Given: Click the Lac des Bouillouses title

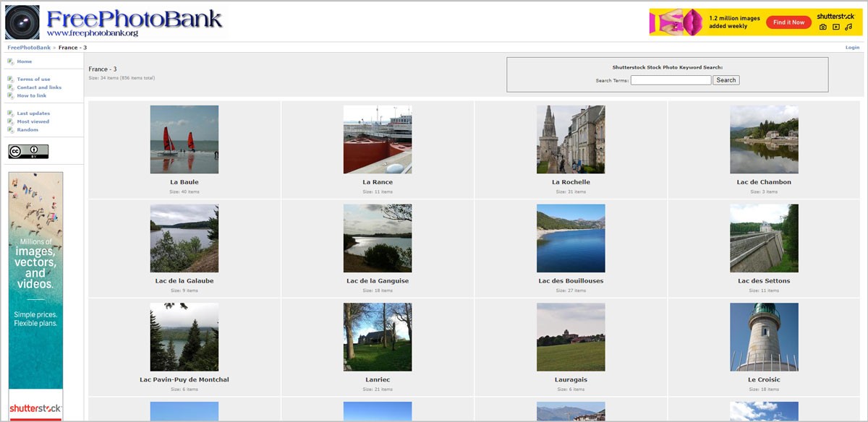Looking at the screenshot, I should click(x=571, y=281).
